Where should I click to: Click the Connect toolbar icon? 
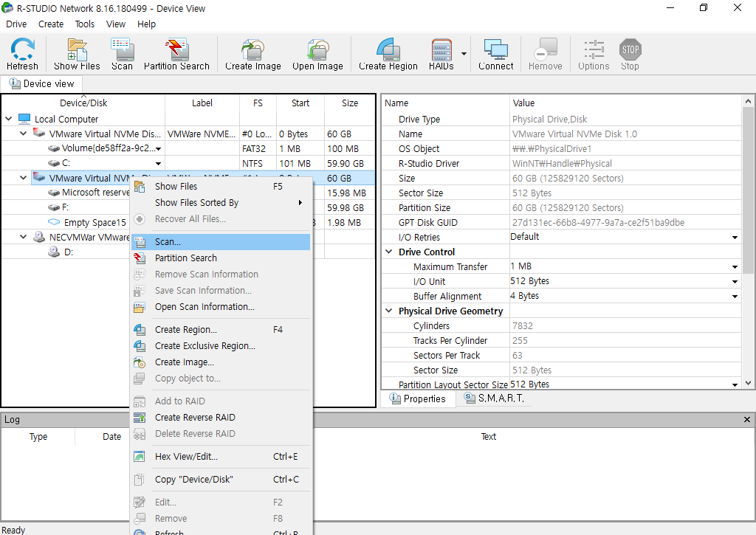click(x=495, y=54)
